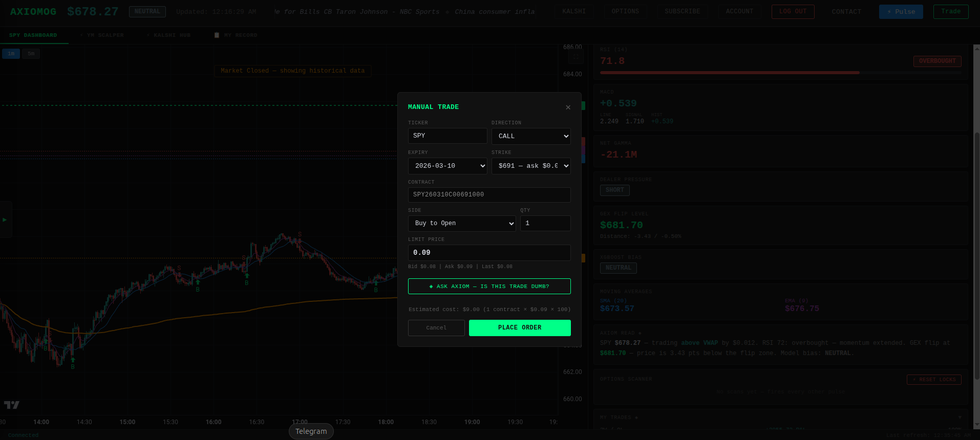Screen dimensions: 980x440
Task: Click Market Closed historical data notice
Action: pos(292,71)
